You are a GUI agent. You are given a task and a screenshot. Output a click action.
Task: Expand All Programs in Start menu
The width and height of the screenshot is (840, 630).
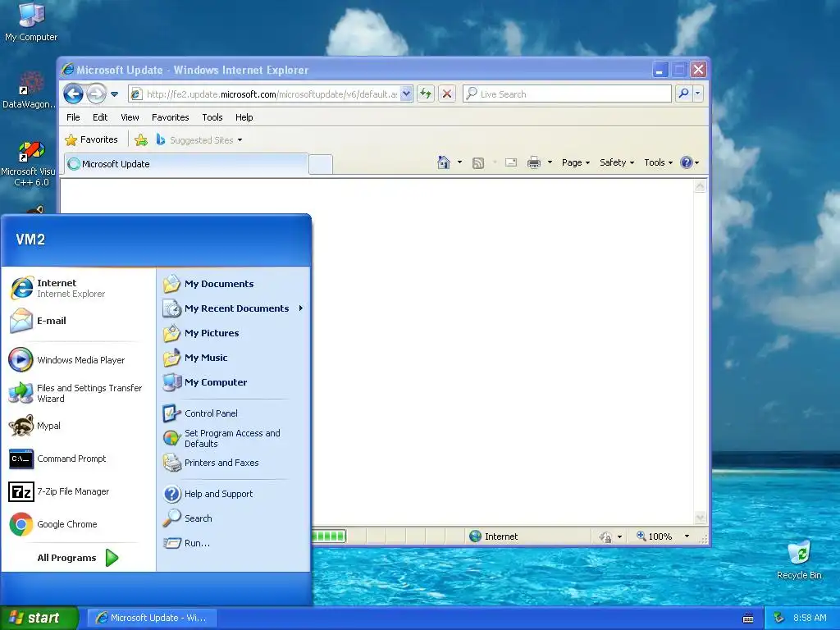[78, 558]
